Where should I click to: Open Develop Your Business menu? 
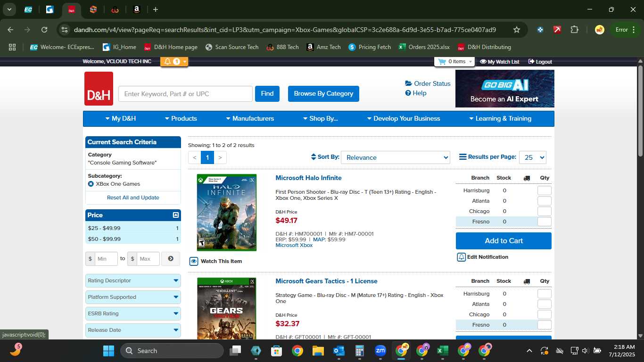pyautogui.click(x=404, y=118)
